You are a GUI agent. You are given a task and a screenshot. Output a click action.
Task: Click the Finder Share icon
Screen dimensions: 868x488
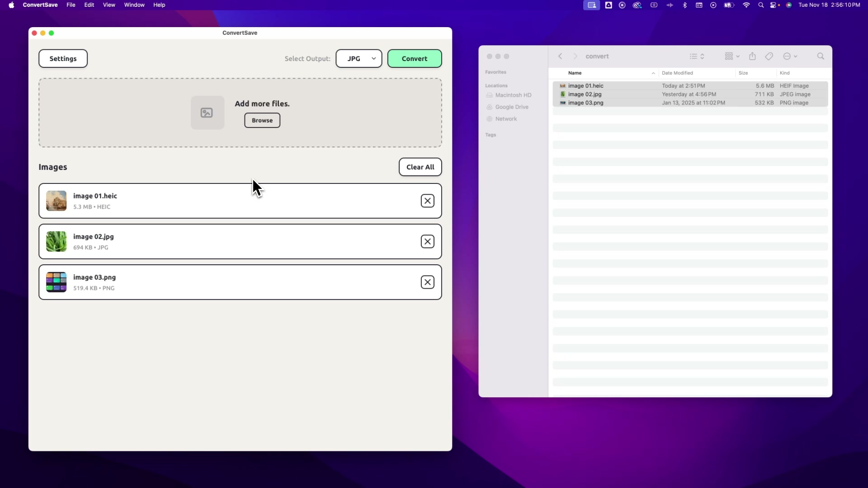click(752, 56)
